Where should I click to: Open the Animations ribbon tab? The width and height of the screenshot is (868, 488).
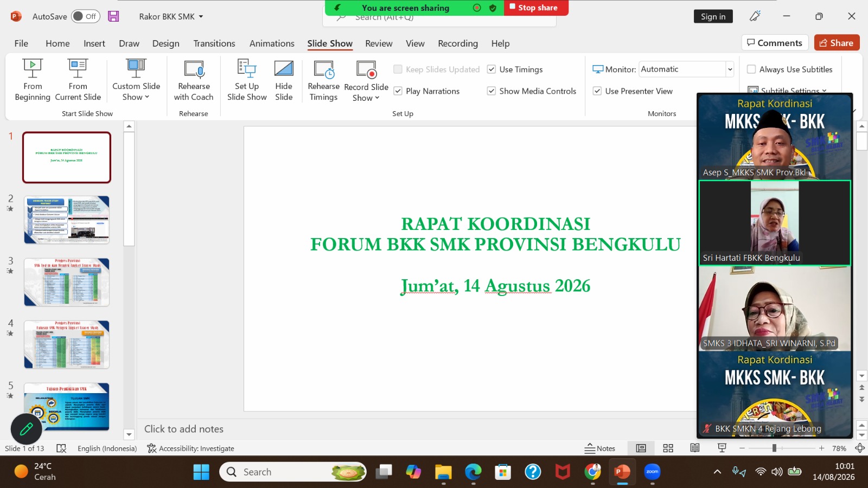272,43
